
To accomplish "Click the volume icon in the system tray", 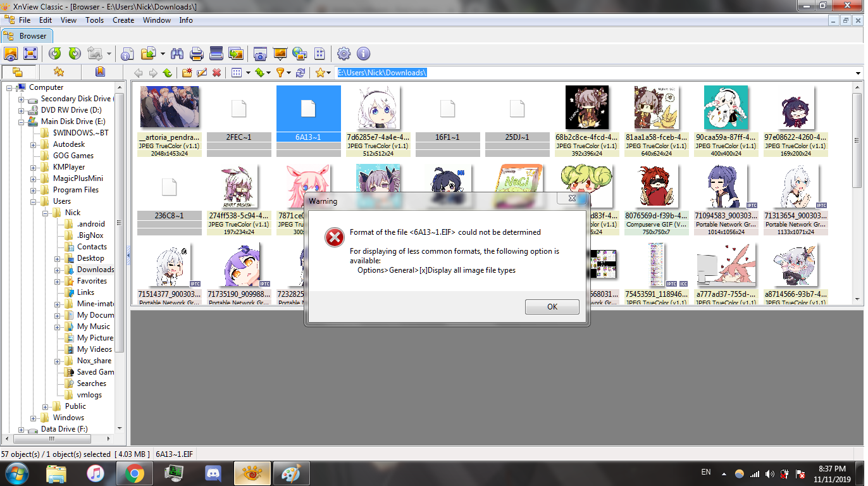I will [769, 473].
